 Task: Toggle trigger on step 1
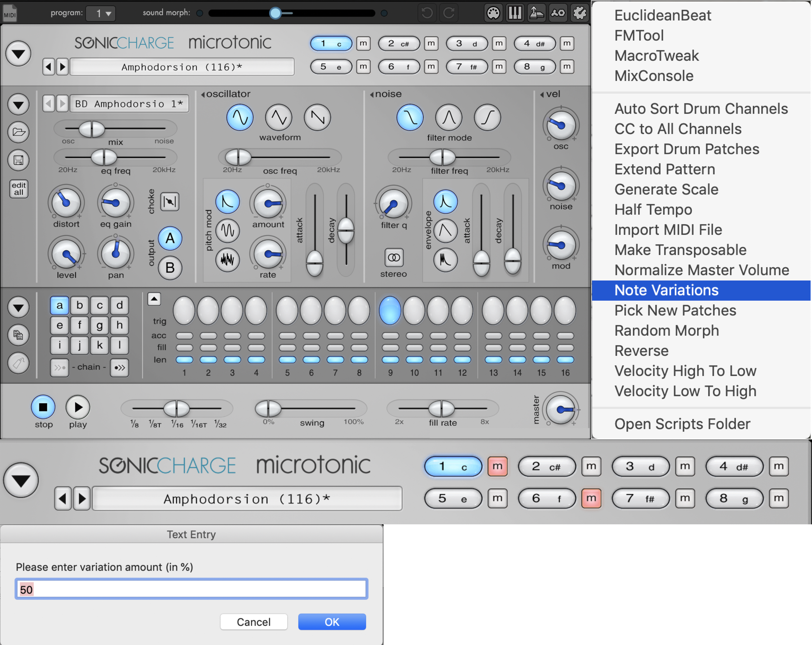[184, 310]
